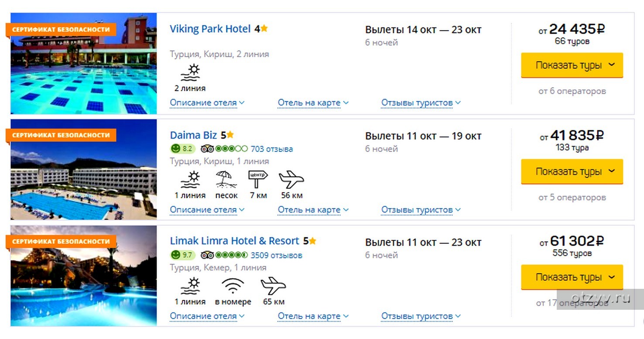Expand hotel on map for Daima Biz

pyautogui.click(x=313, y=210)
